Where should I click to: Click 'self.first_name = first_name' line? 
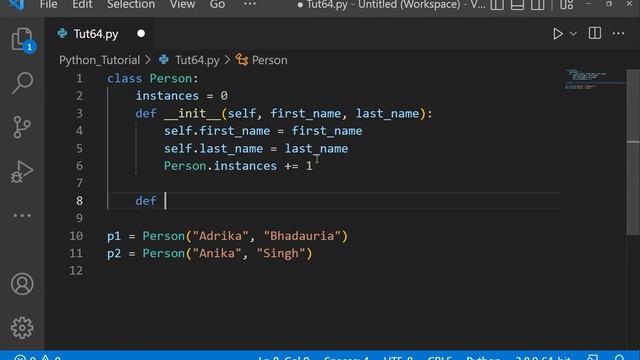pos(263,131)
